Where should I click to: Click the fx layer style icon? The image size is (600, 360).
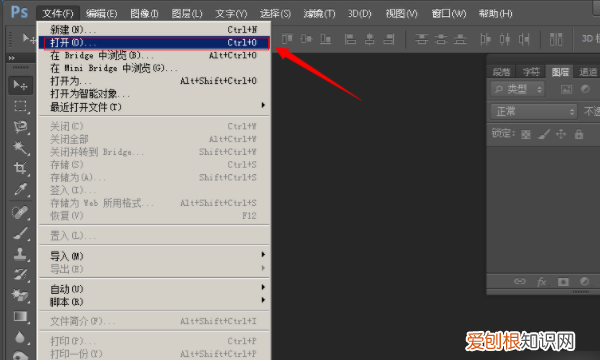541,282
